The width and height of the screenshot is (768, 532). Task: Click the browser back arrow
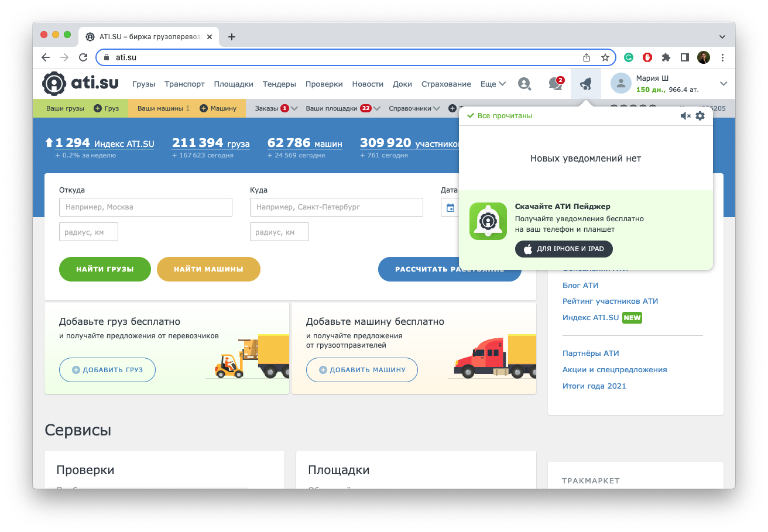point(46,57)
